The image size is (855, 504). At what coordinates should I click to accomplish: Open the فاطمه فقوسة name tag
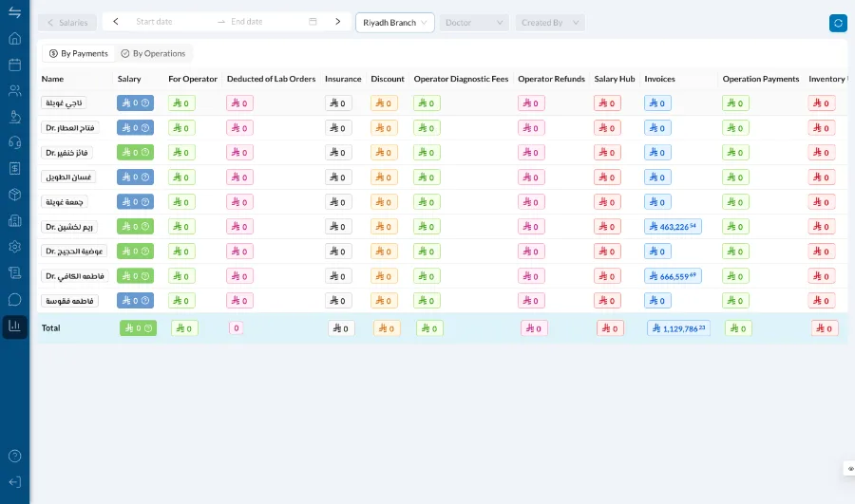point(69,301)
